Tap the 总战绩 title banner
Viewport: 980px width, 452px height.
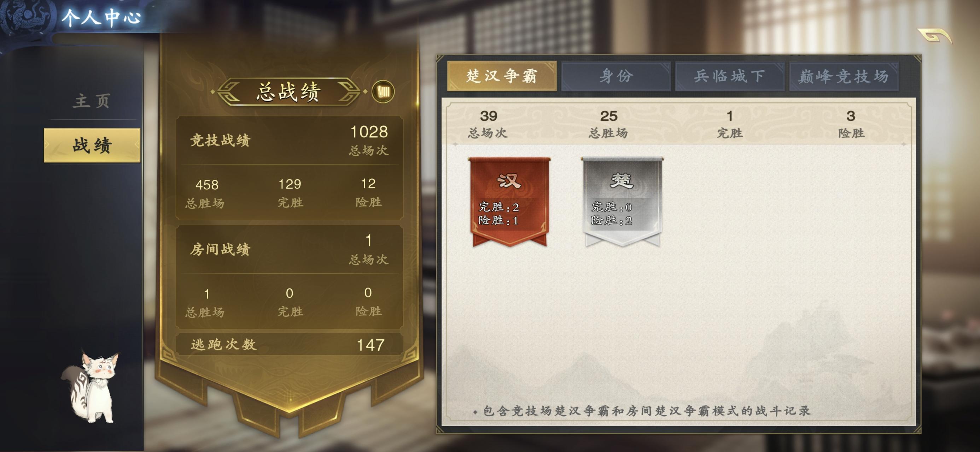288,91
